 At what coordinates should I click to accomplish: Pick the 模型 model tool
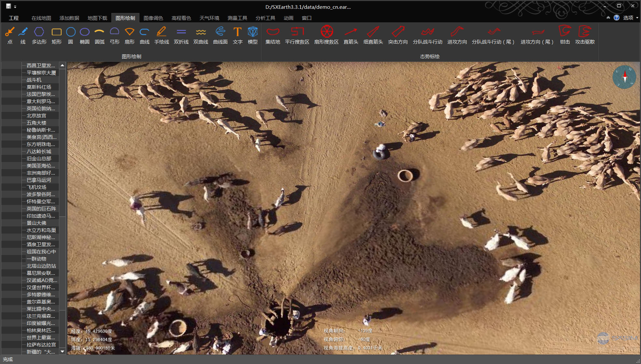pos(253,35)
